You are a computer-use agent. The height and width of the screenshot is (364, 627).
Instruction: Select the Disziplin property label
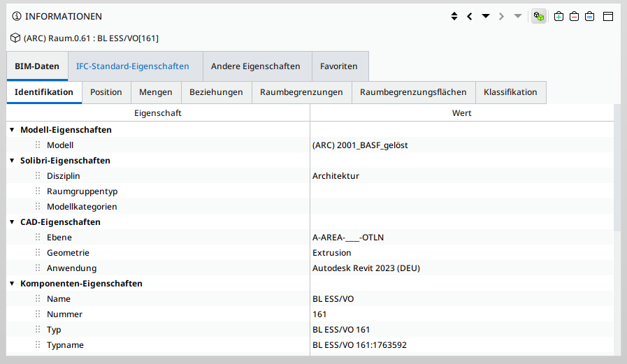(63, 176)
